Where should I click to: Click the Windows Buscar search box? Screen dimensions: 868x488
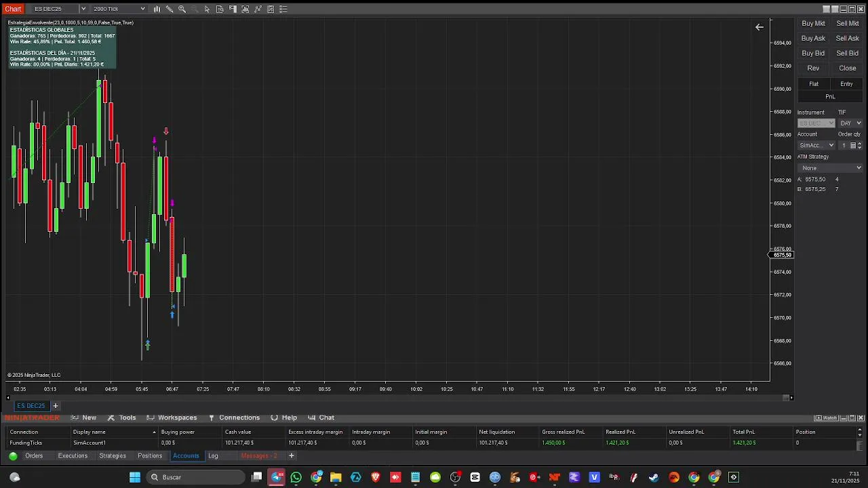[195, 477]
